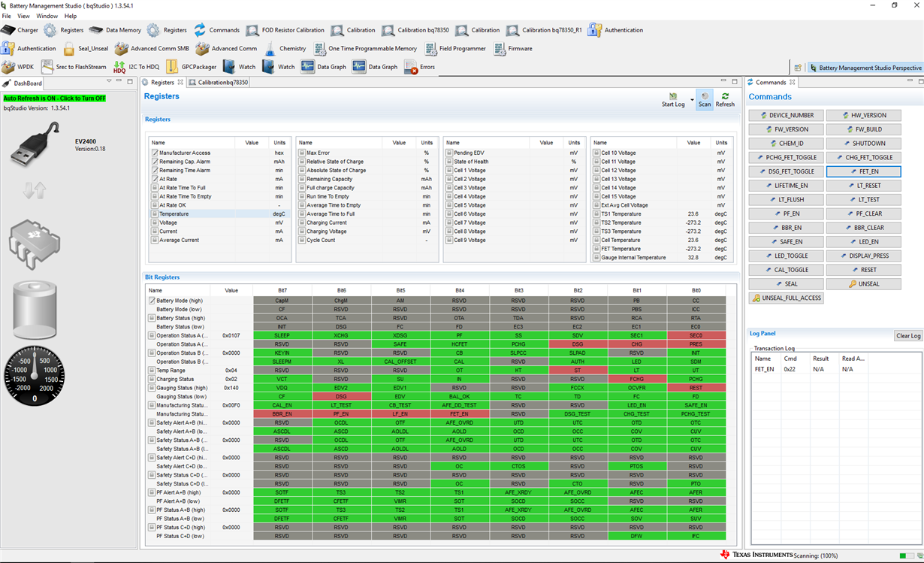Launch Field Programmer

[455, 48]
